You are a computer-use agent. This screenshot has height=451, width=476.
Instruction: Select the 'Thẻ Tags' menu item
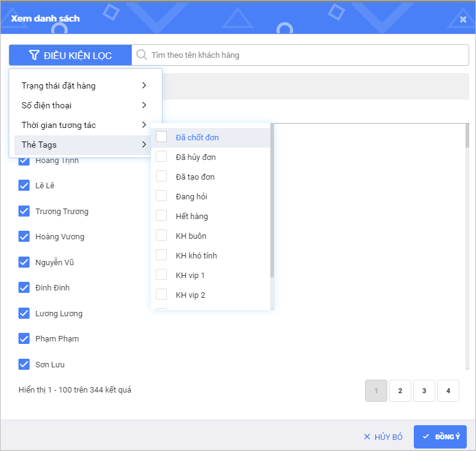tap(85, 145)
